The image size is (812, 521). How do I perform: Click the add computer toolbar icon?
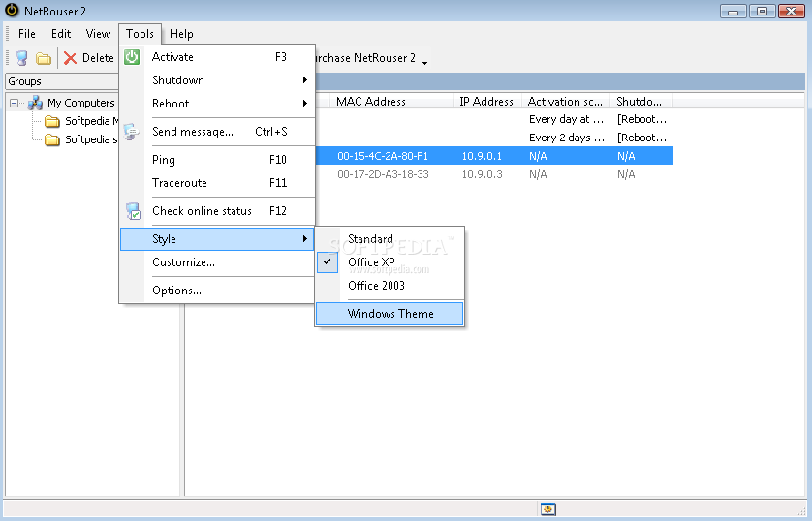(x=21, y=58)
